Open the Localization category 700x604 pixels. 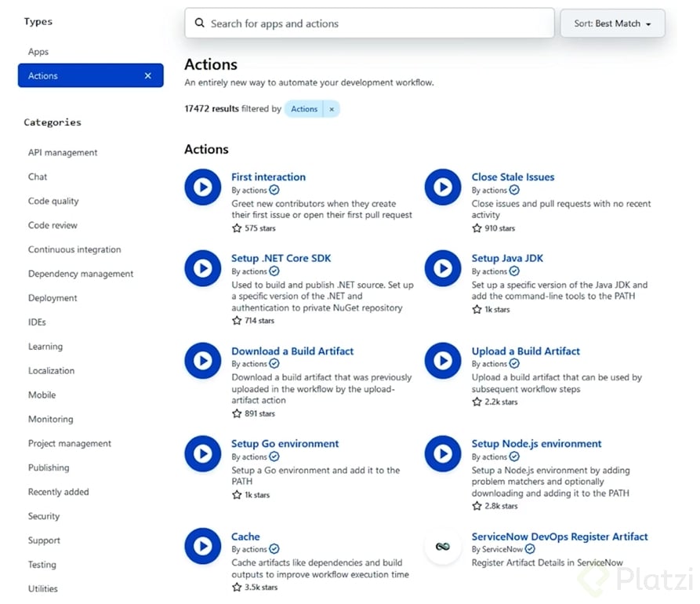point(51,370)
